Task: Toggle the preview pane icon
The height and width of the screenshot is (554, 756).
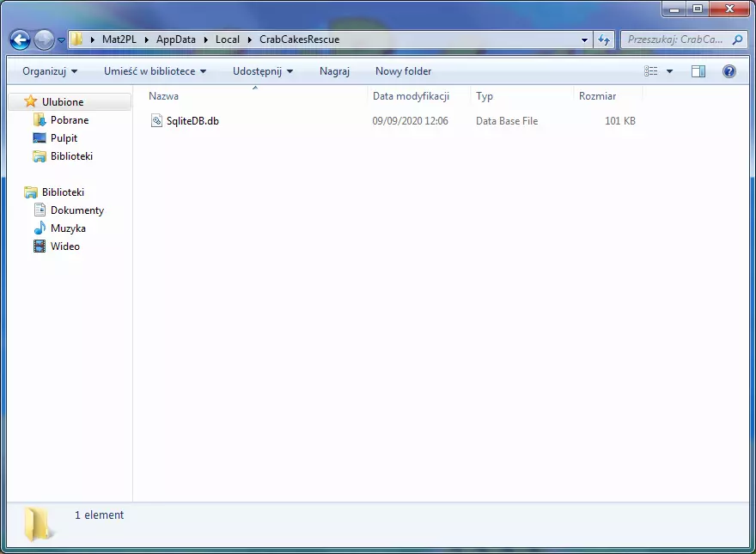Action: tap(698, 71)
